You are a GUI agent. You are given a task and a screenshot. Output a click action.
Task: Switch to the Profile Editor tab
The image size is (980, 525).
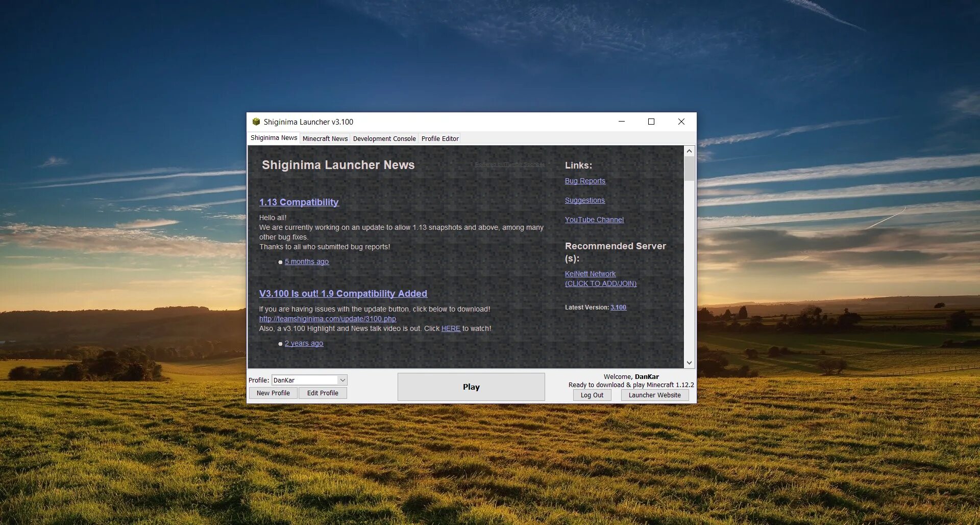click(440, 138)
